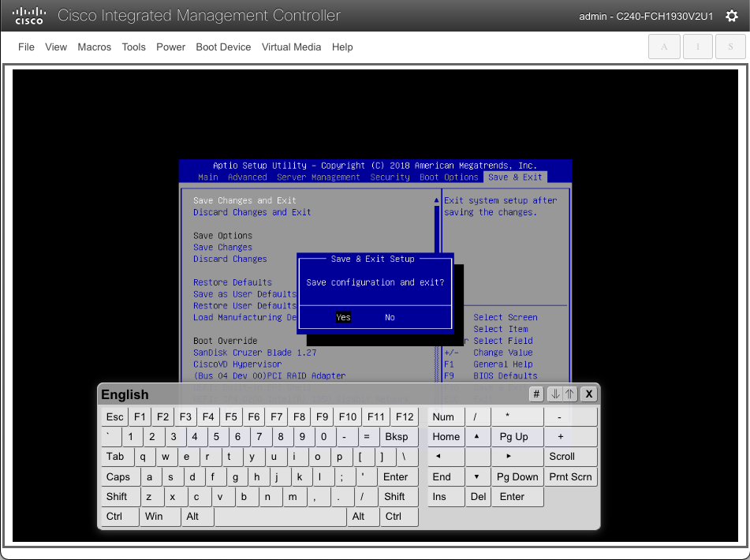Viewport: 750px width, 560px height.
Task: Click the Pg Down key
Action: tap(517, 476)
